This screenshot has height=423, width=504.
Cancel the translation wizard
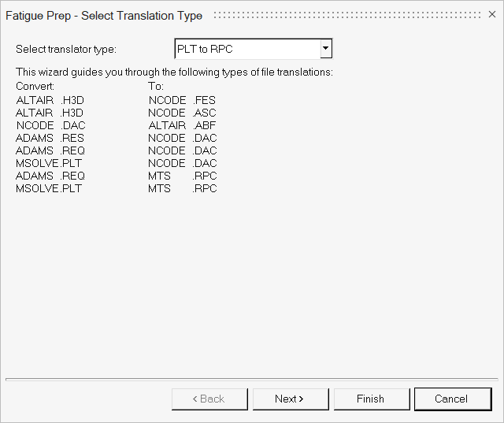coord(451,399)
